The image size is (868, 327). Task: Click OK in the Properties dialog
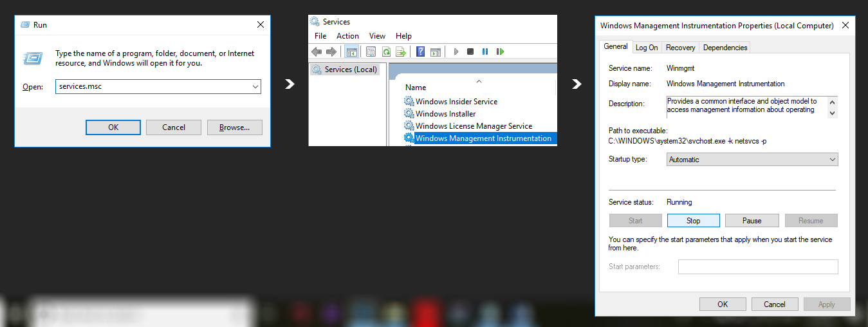coord(723,304)
